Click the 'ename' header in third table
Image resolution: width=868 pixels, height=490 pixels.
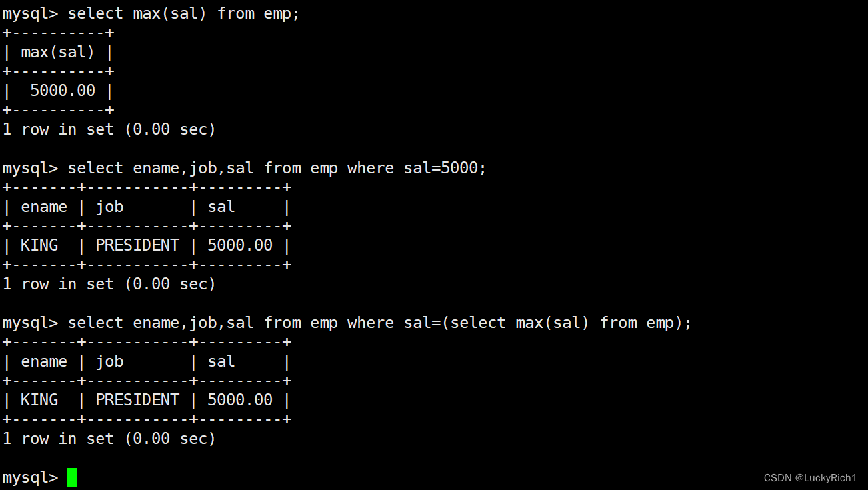pos(44,361)
